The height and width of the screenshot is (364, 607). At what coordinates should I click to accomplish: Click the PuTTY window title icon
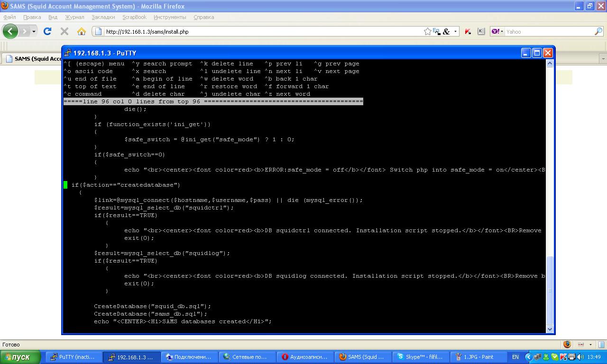pyautogui.click(x=68, y=53)
